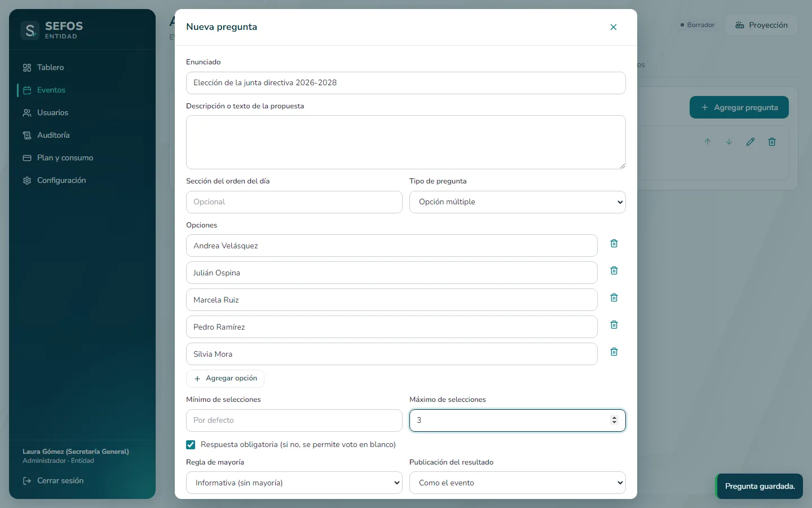This screenshot has width=812, height=508.
Task: Open Tipo de pregunta dropdown
Action: pos(518,202)
